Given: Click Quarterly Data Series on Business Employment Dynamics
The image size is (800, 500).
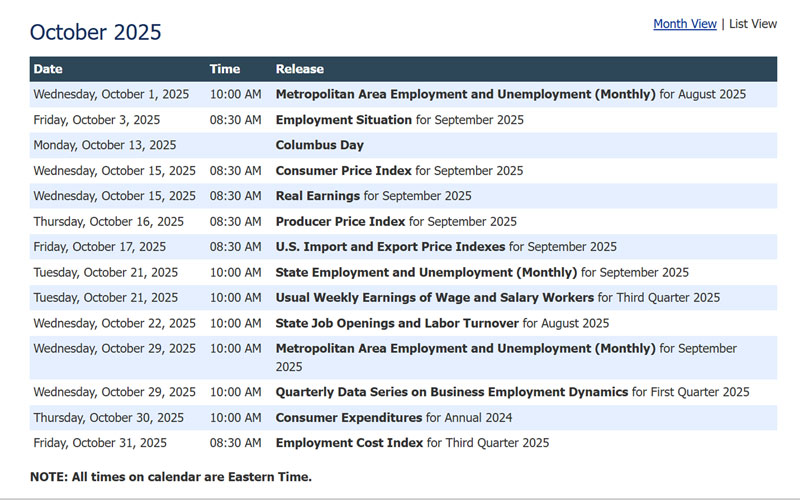Looking at the screenshot, I should click(x=451, y=392).
